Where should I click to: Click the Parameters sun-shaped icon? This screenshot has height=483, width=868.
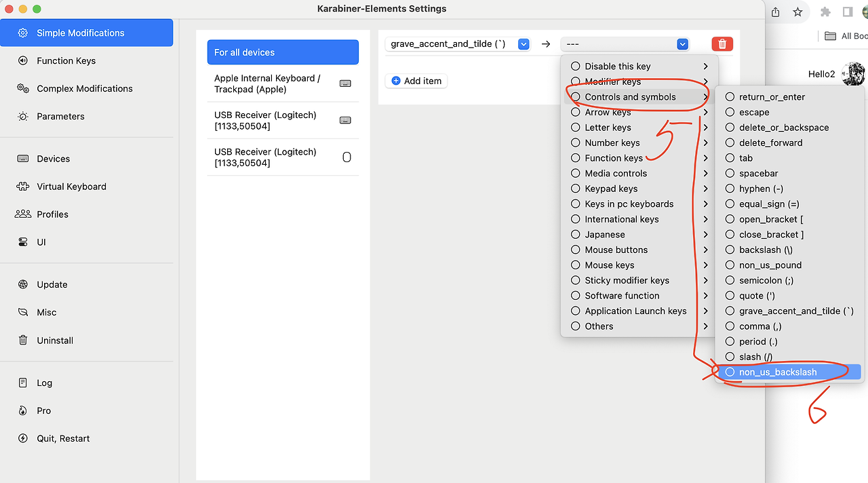23,116
